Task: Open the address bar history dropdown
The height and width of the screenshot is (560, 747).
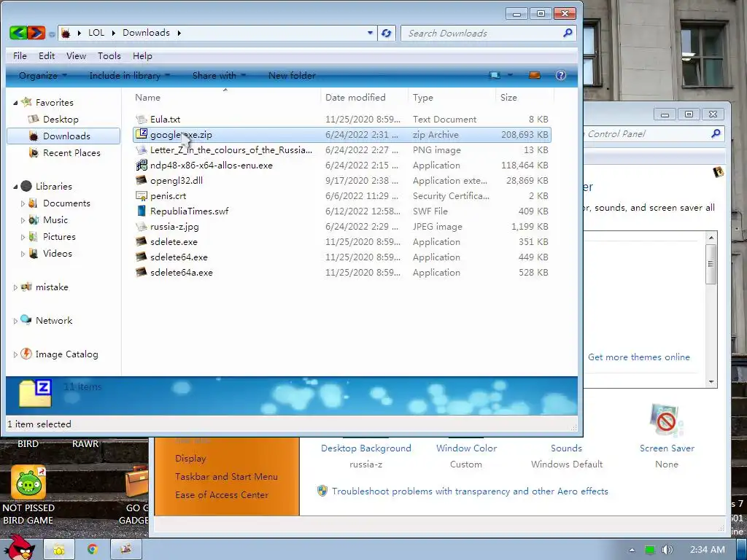Action: point(370,33)
